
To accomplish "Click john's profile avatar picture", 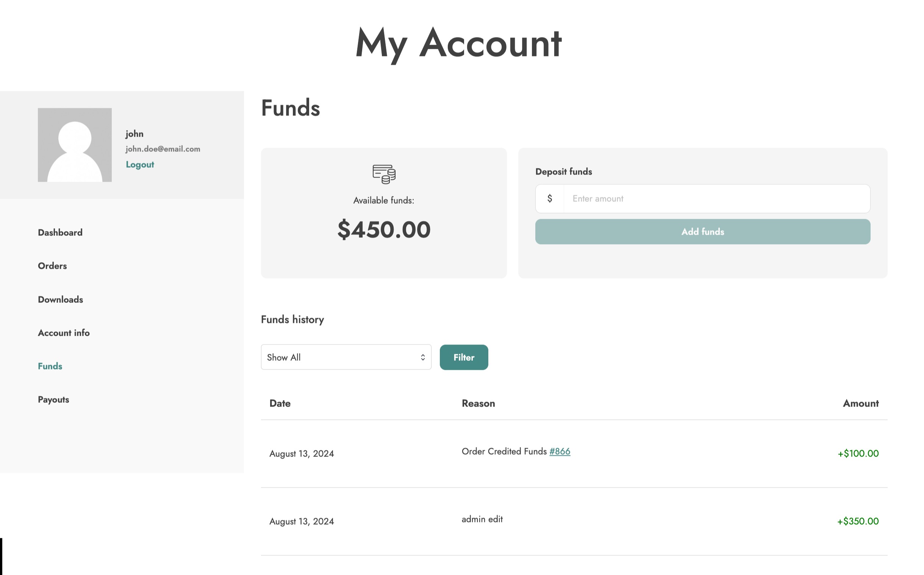I will (x=75, y=145).
